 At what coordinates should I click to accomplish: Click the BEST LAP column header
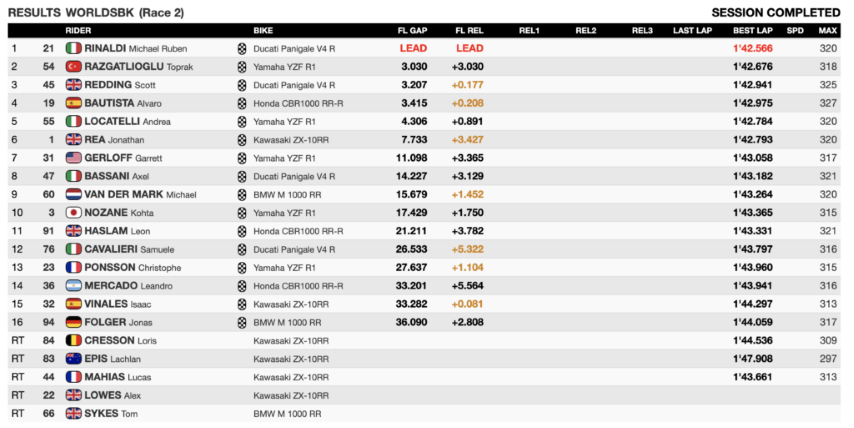tap(753, 30)
